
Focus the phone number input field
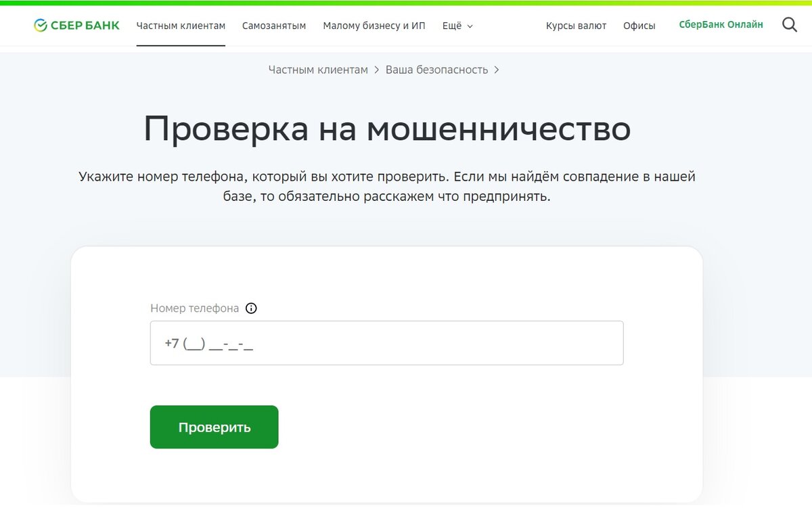(x=386, y=343)
